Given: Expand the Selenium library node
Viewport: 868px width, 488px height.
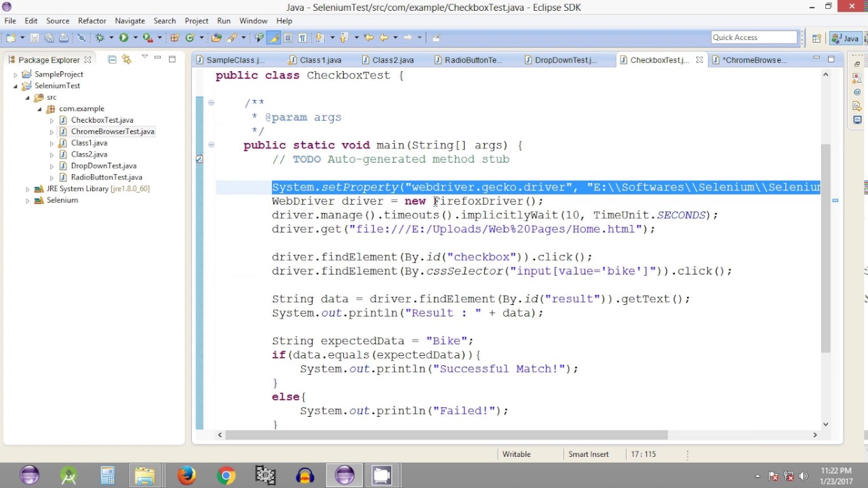Looking at the screenshot, I should coord(28,201).
